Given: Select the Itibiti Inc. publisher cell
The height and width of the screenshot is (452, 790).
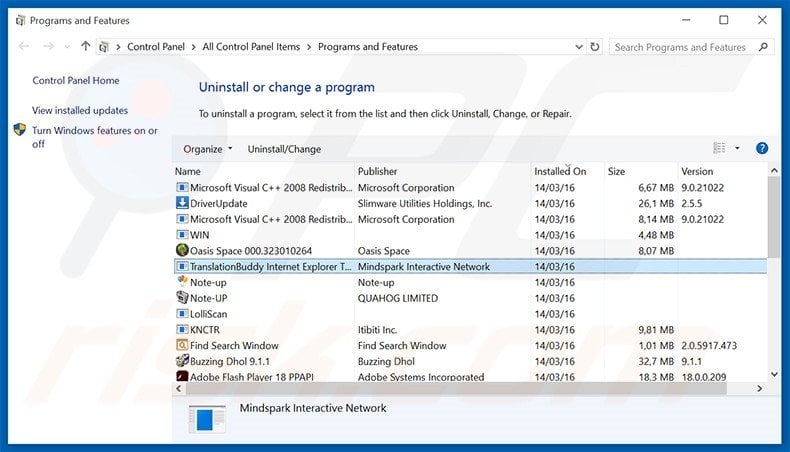Looking at the screenshot, I should 377,330.
